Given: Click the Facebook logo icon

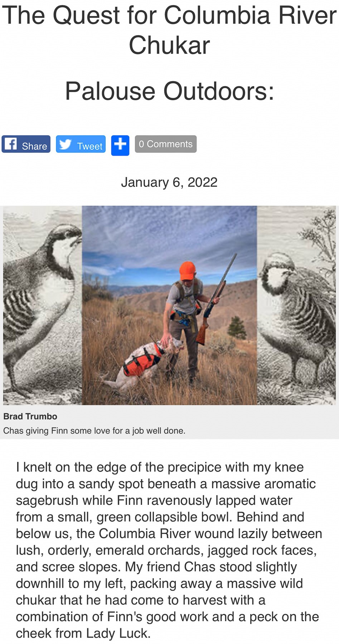Looking at the screenshot, I should tap(11, 144).
